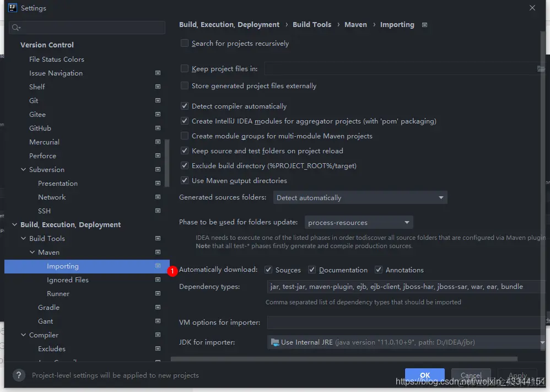Open File Status Colors settings

56,60
